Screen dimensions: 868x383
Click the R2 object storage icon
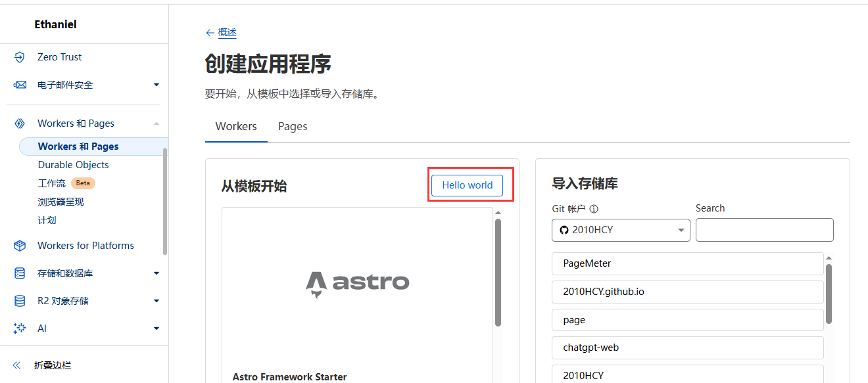[20, 301]
